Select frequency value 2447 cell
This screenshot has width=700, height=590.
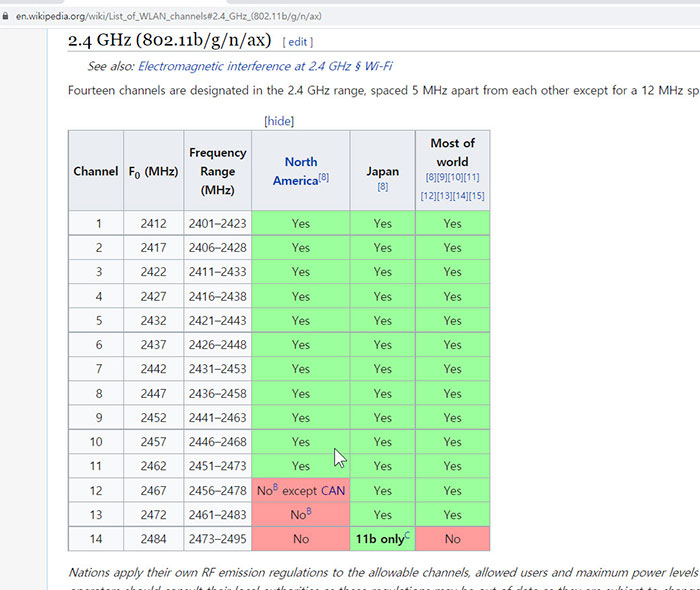(x=153, y=393)
